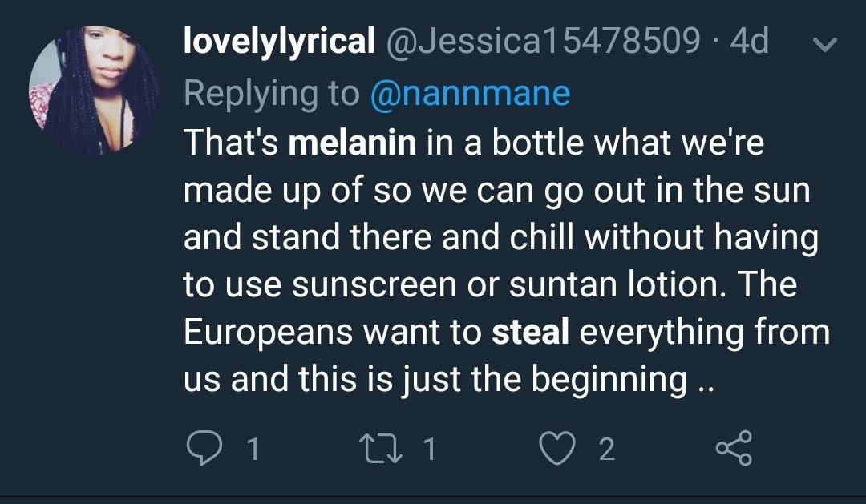Viewport: 866px width, 504px height.
Task: View the retweet count number 1
Action: (430, 449)
